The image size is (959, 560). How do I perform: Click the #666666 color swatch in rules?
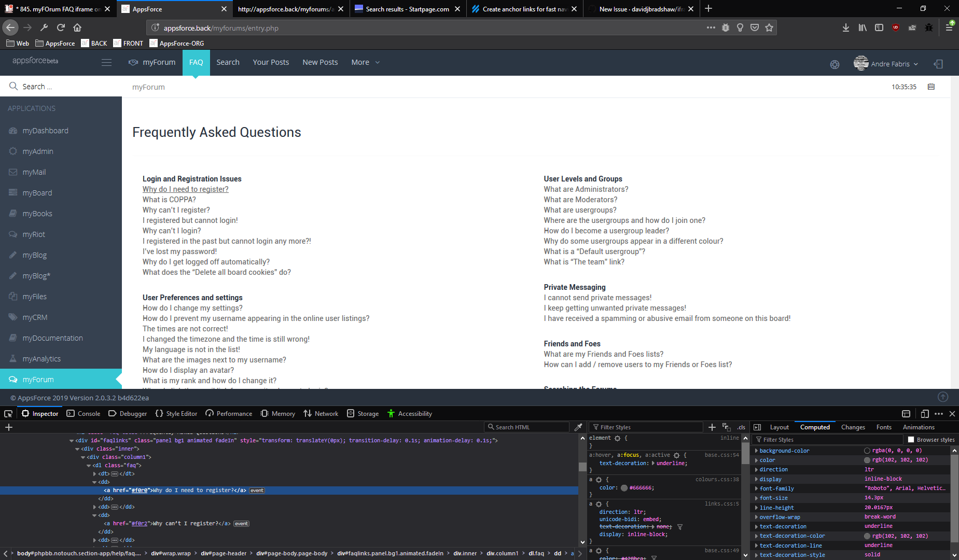click(x=624, y=488)
